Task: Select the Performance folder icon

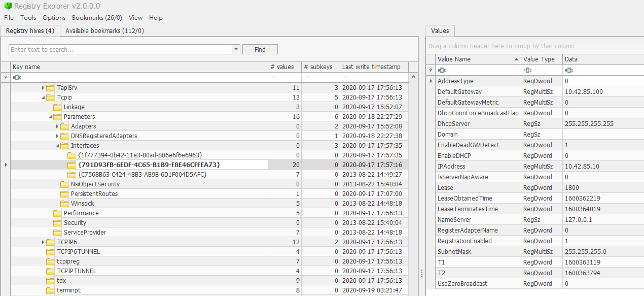Action: click(x=57, y=213)
